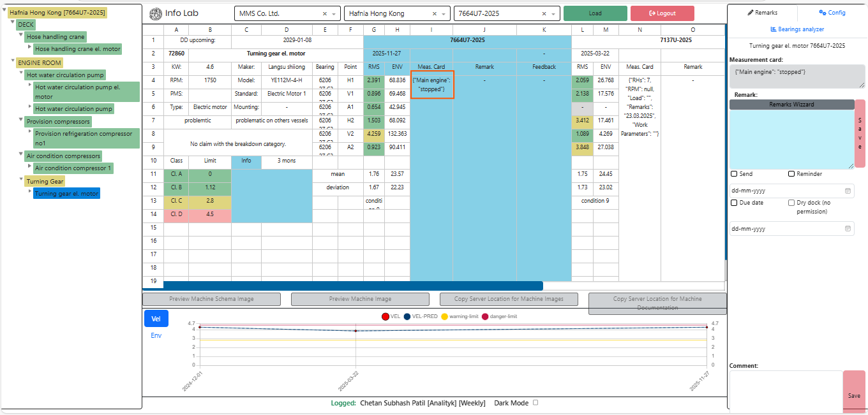Image resolution: width=868 pixels, height=415 pixels.
Task: Click the blue horizontal scrollbar under the table
Action: tap(351, 286)
